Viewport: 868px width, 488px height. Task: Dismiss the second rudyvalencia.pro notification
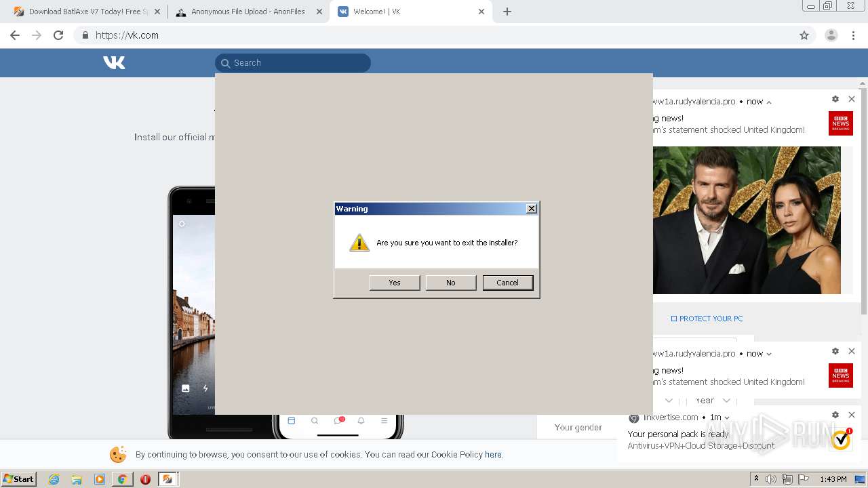point(852,351)
